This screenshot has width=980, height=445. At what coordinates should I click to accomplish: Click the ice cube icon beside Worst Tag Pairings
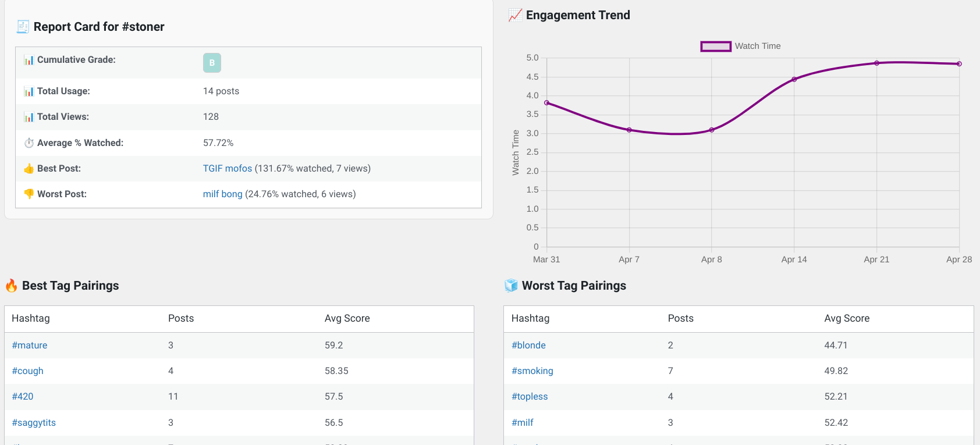coord(511,286)
